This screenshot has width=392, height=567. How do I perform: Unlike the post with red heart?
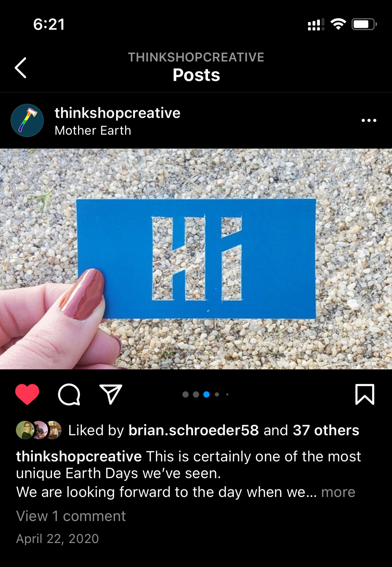tap(27, 394)
